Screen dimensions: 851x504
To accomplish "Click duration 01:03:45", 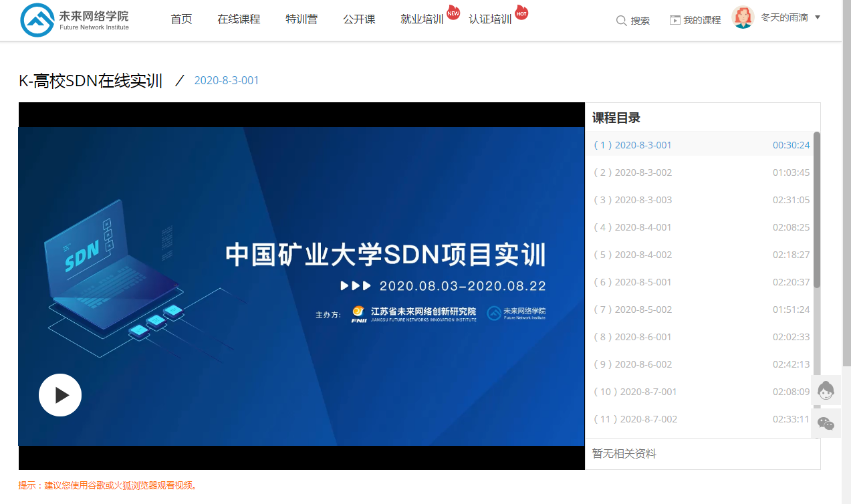I will point(791,172).
